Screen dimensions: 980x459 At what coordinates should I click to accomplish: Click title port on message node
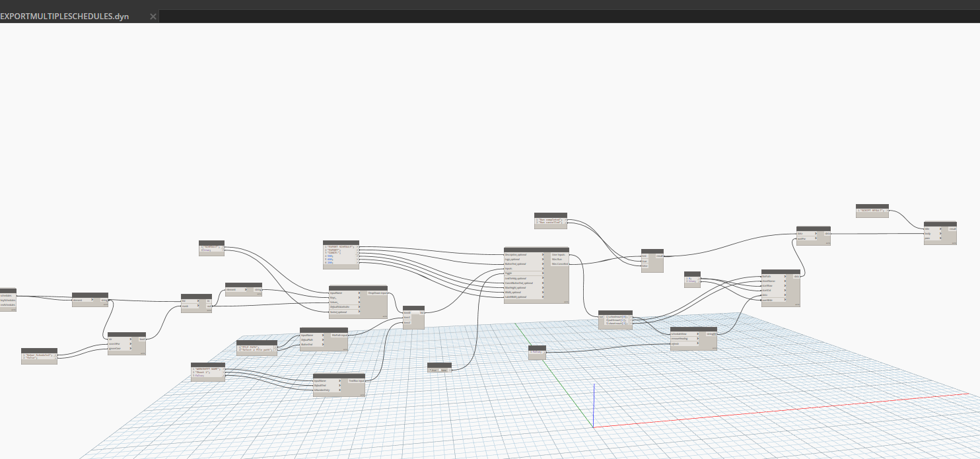point(931,229)
